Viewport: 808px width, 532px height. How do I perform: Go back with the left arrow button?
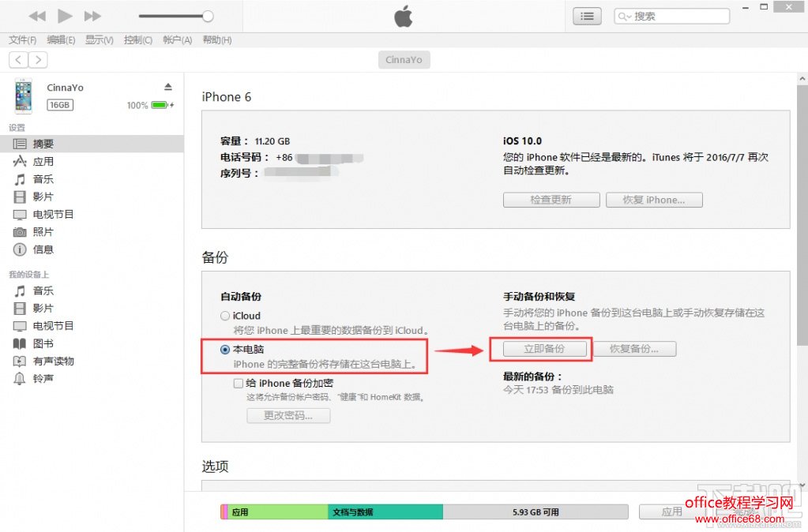(x=18, y=60)
